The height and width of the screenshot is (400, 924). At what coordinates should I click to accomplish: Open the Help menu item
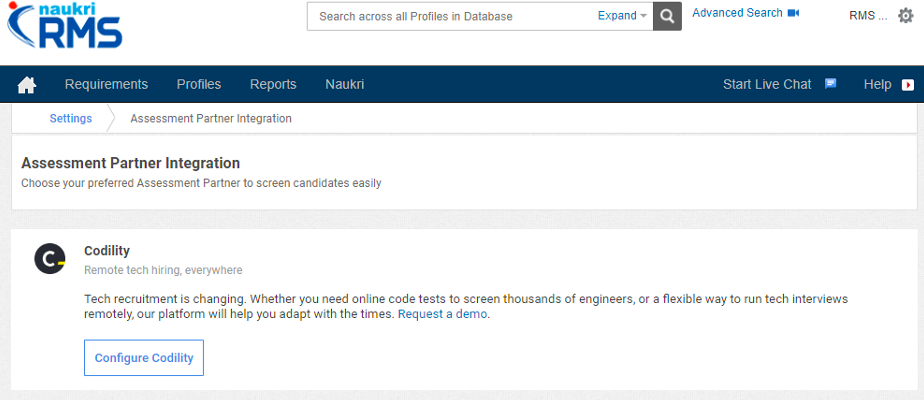click(x=877, y=84)
